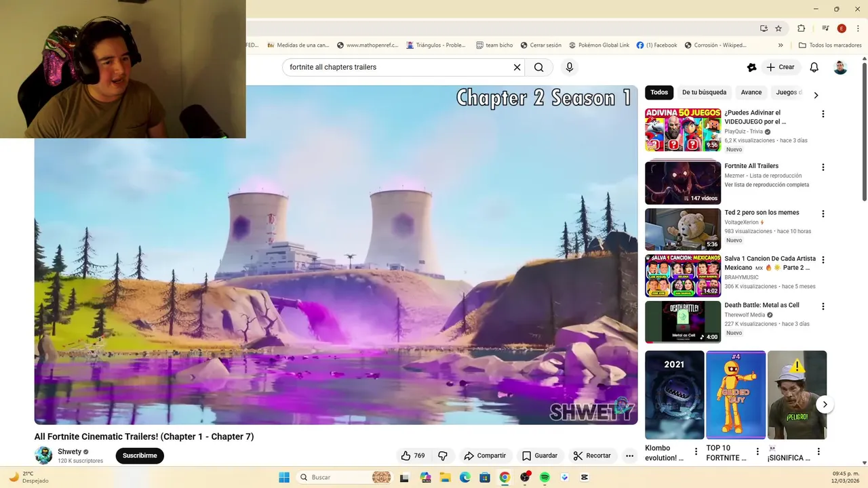Open Todos los marcadores folder
The width and height of the screenshot is (868, 488).
point(830,45)
